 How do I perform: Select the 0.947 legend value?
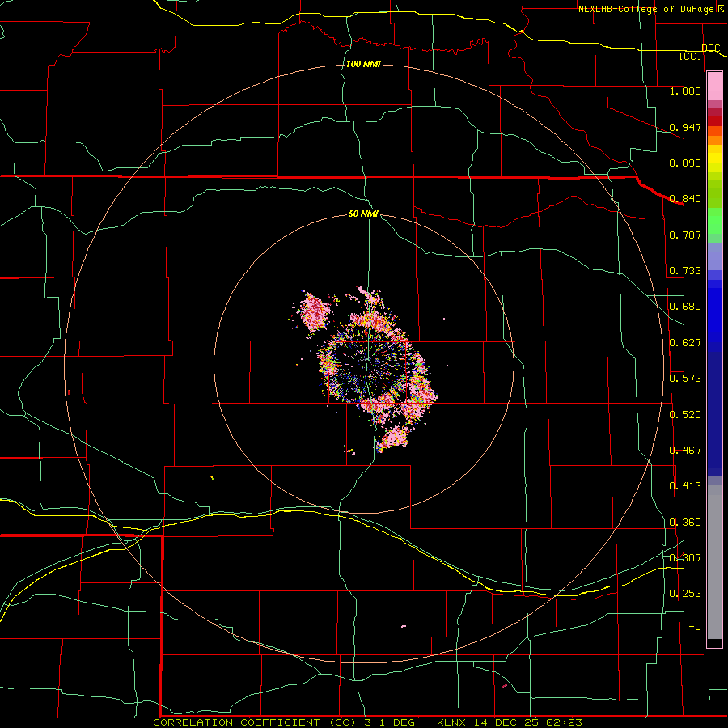[685, 127]
